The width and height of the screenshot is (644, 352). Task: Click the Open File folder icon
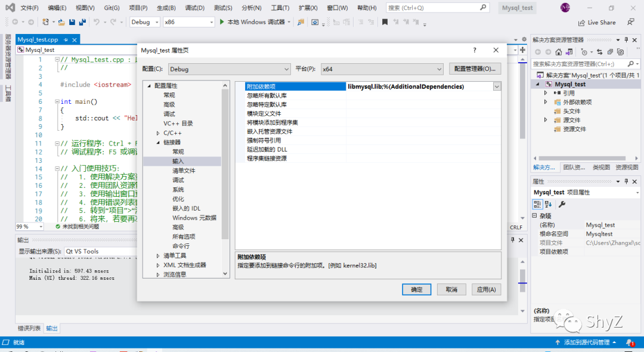click(61, 22)
